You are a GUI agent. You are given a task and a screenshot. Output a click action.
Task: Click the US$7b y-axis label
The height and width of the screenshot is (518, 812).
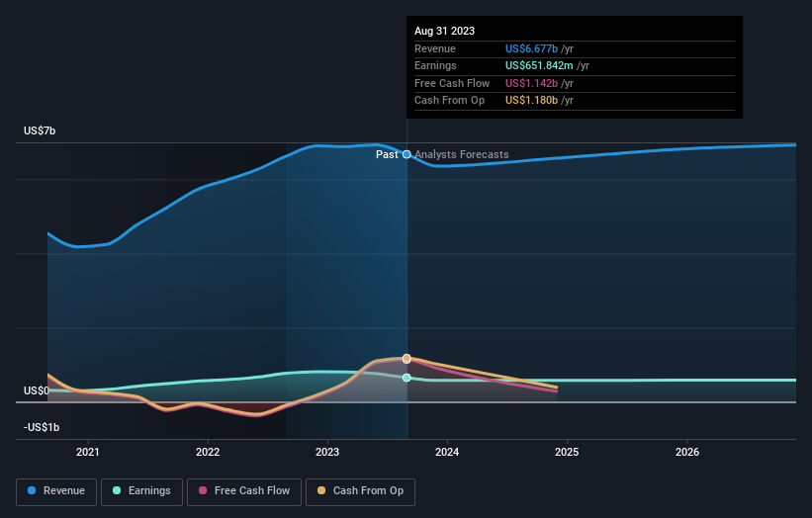coord(40,130)
